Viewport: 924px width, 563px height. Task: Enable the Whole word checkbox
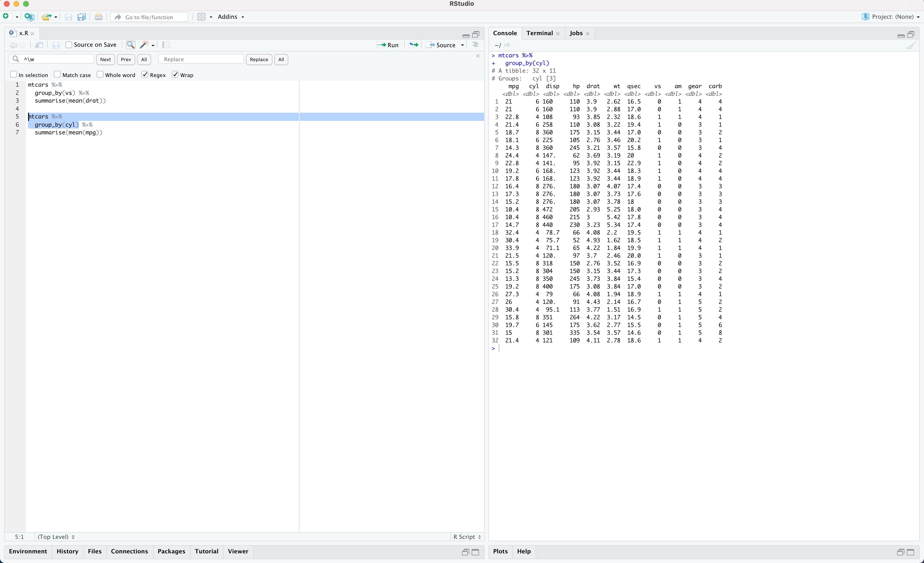(x=100, y=74)
